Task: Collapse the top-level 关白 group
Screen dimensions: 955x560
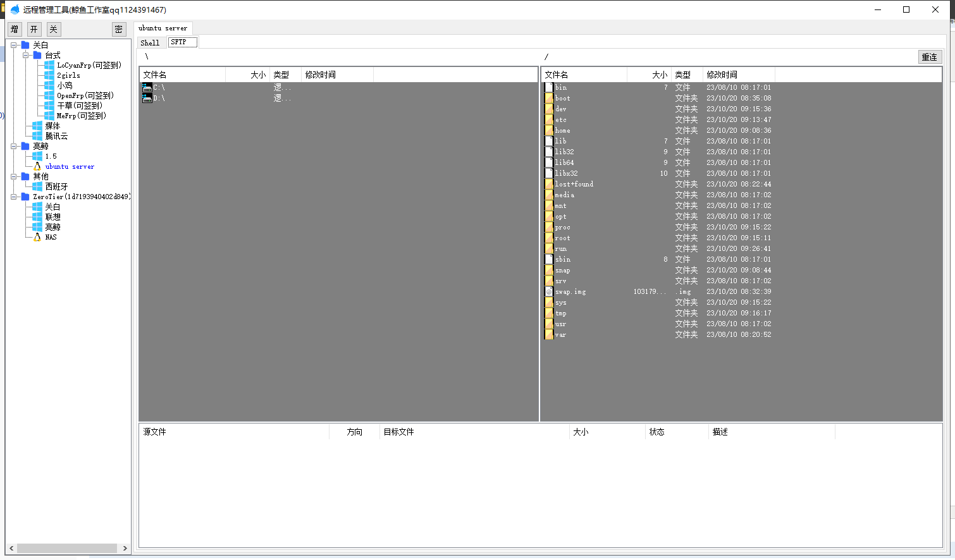Action: 13,45
